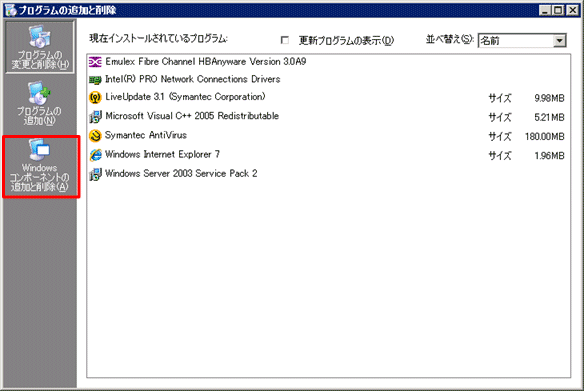
Task: Click the 180.00MB size value
Action: tap(545, 137)
